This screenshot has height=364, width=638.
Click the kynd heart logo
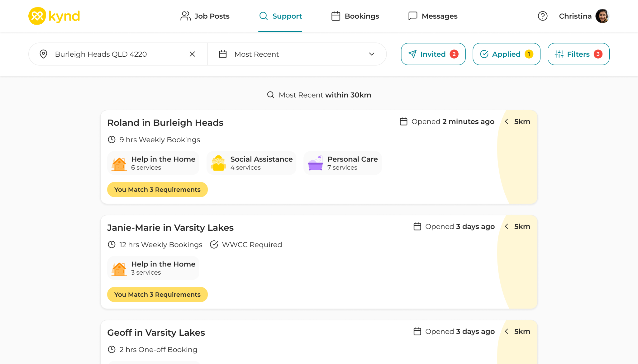37,16
